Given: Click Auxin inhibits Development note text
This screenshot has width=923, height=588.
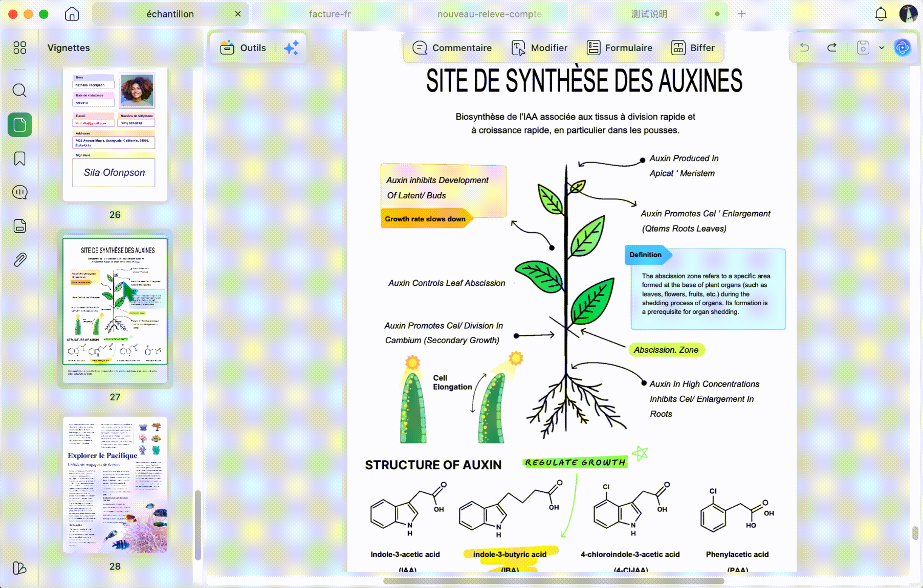Looking at the screenshot, I should 437,188.
